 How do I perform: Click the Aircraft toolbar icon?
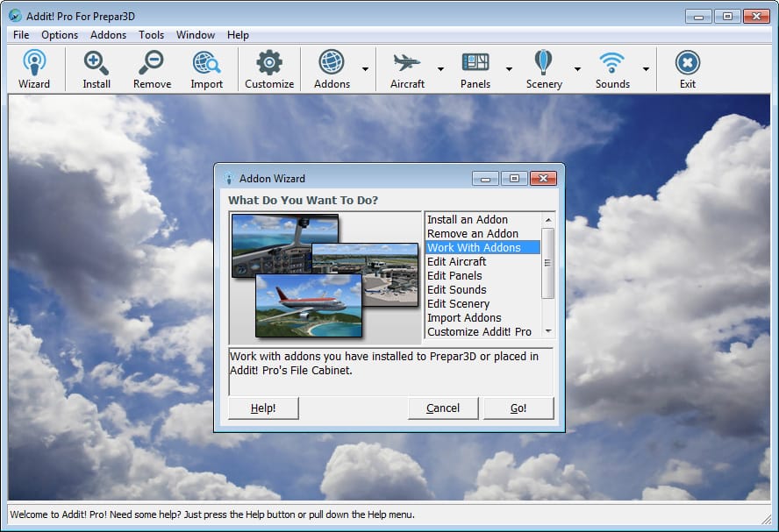coord(407,68)
